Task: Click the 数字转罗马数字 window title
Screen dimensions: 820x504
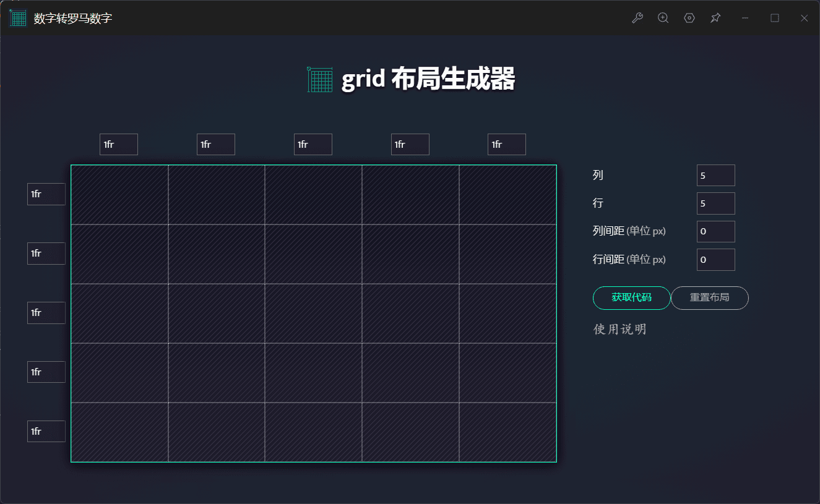Action: tap(73, 19)
